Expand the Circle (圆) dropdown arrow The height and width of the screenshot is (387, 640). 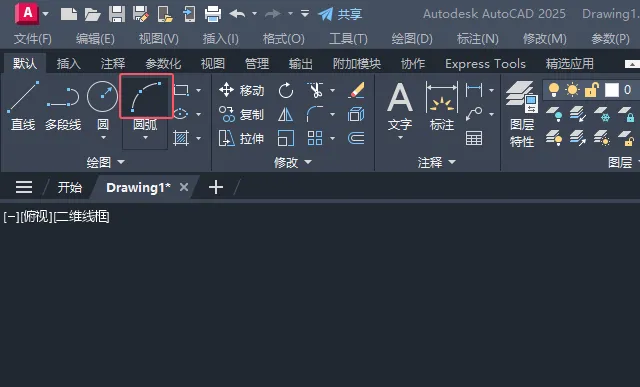pos(103,138)
